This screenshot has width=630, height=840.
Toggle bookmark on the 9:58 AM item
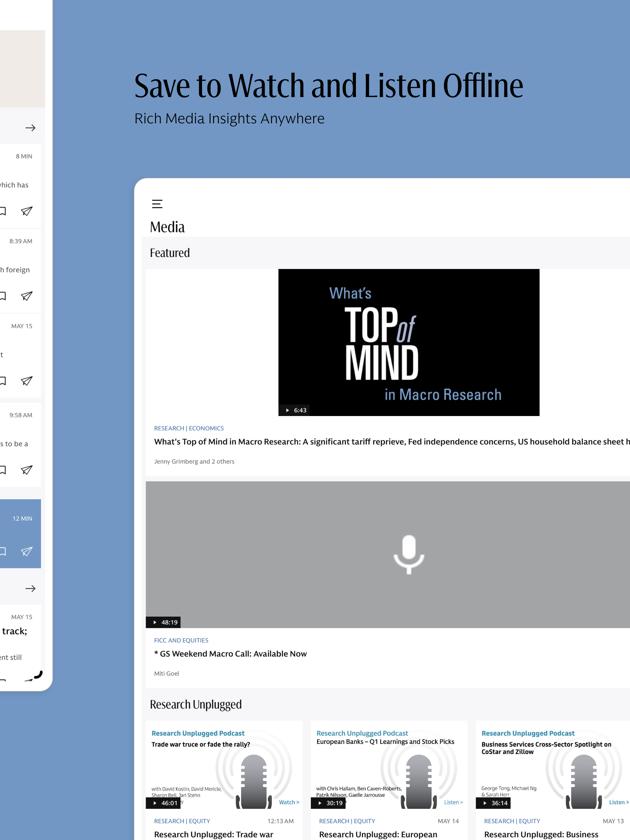(2, 470)
